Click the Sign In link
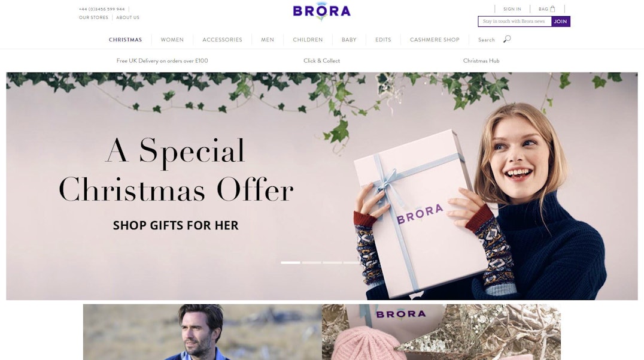 click(512, 9)
